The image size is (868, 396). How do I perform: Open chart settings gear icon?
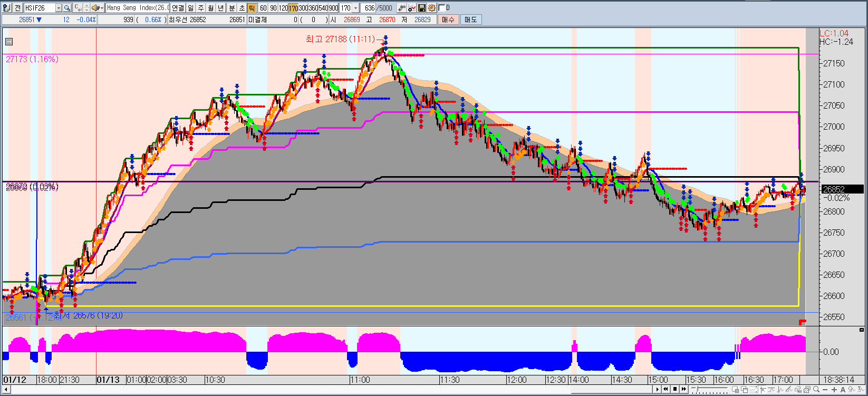432,8
